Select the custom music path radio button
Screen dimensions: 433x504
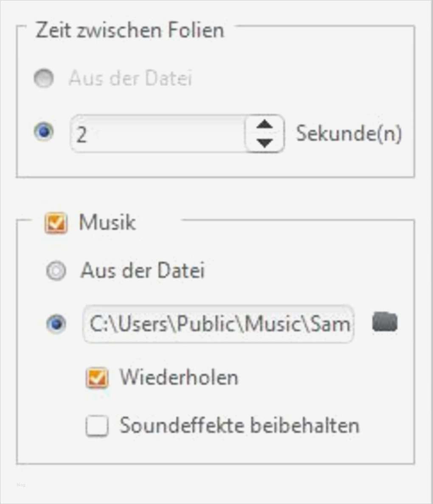tap(56, 324)
